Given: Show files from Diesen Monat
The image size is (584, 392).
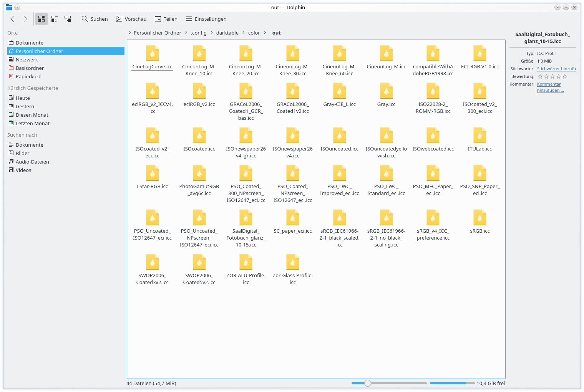Looking at the screenshot, I should [x=66, y=115].
